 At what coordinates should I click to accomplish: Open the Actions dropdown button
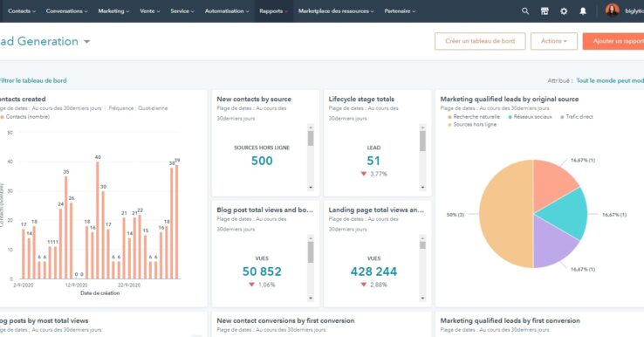pyautogui.click(x=554, y=41)
